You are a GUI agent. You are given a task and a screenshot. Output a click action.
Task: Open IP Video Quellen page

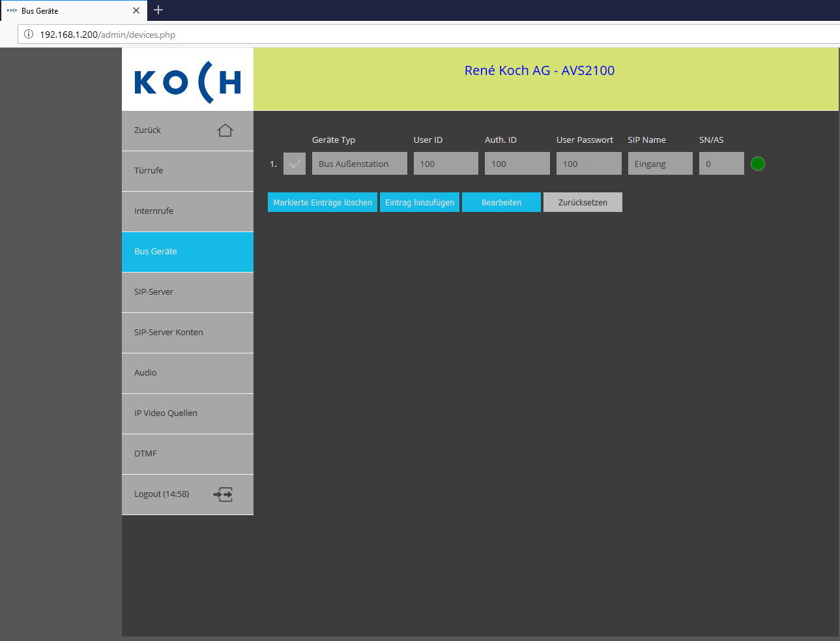point(188,413)
